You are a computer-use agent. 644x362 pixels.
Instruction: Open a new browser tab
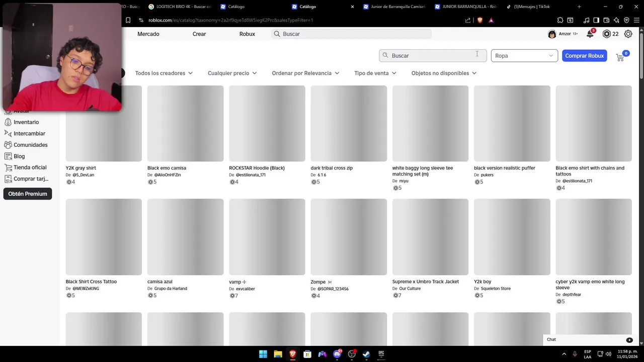[x=579, y=7]
